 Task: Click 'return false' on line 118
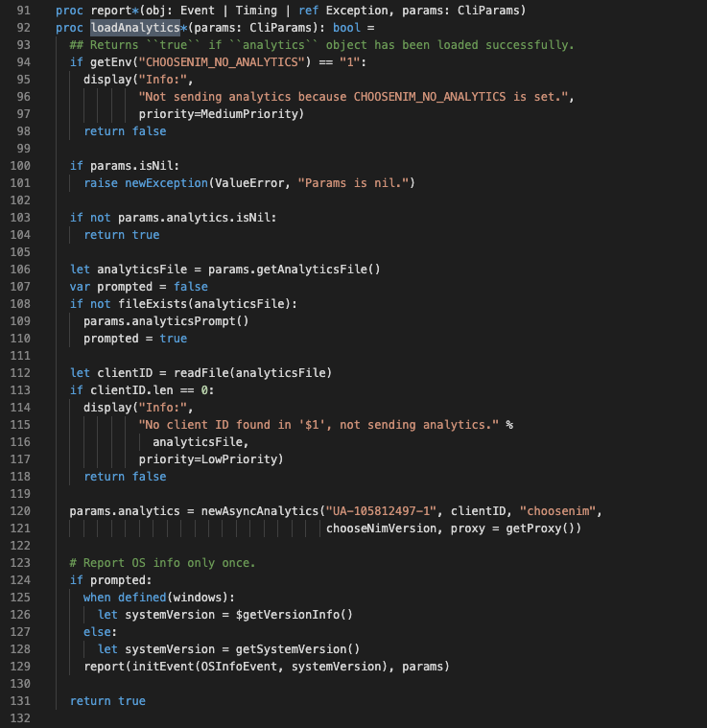(125, 477)
